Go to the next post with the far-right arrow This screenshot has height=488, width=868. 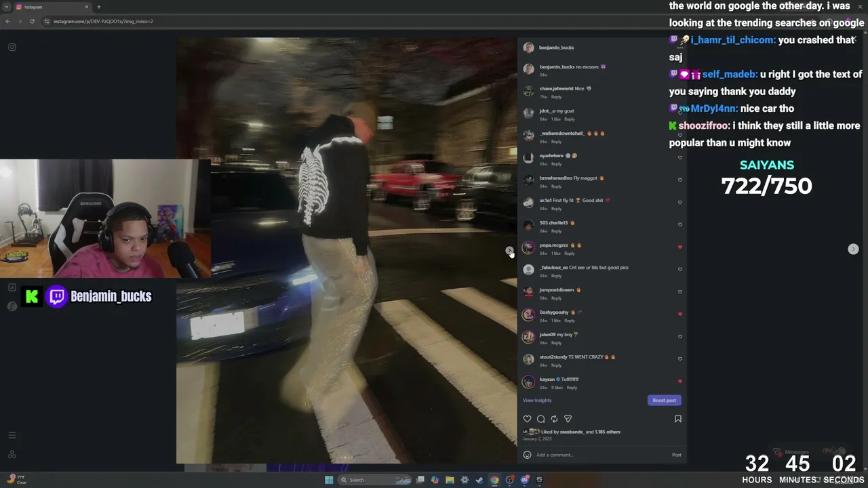(853, 249)
